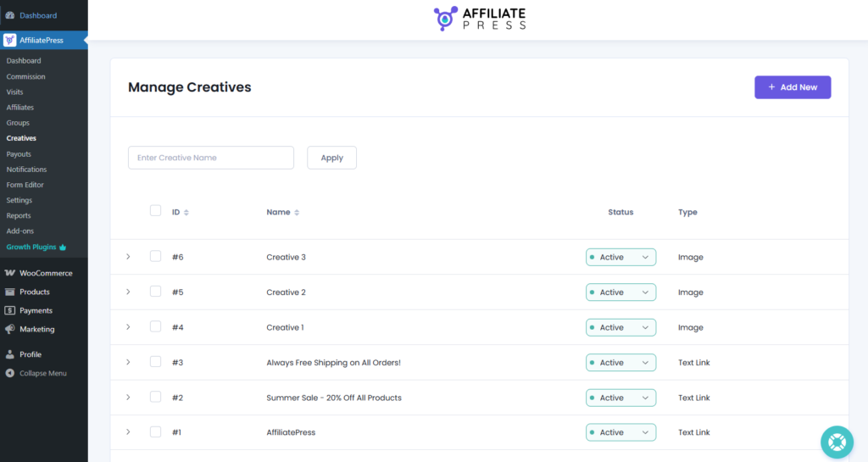Expand row details for Creative 3
The width and height of the screenshot is (868, 462).
(128, 257)
